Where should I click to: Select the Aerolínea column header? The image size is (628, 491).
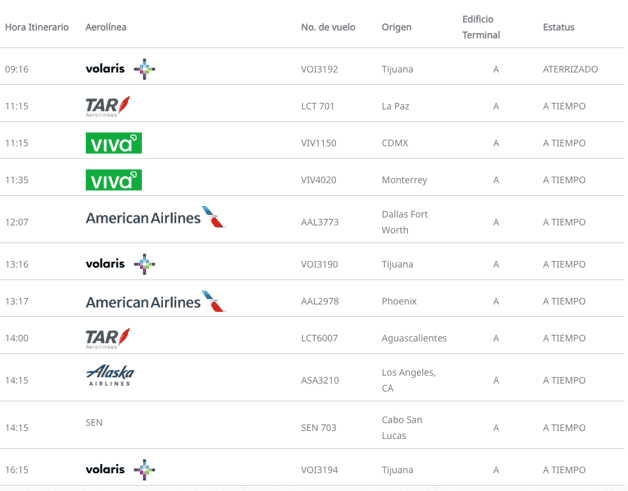click(x=106, y=27)
